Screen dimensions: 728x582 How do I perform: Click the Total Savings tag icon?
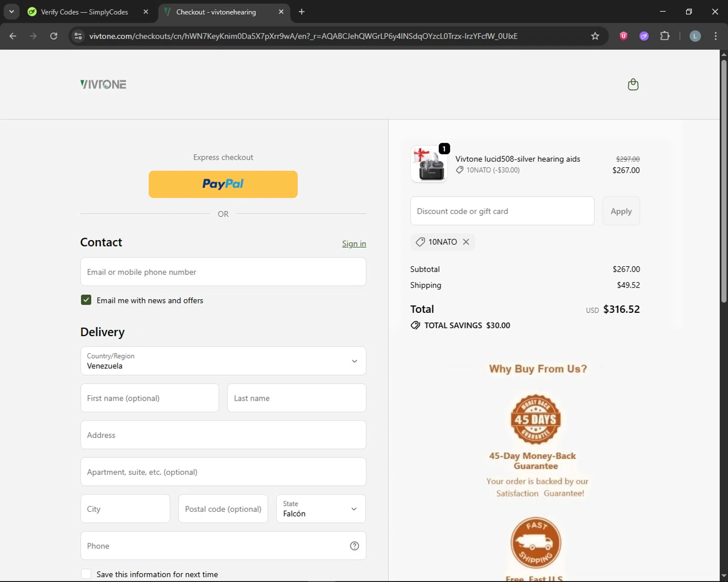[415, 325]
